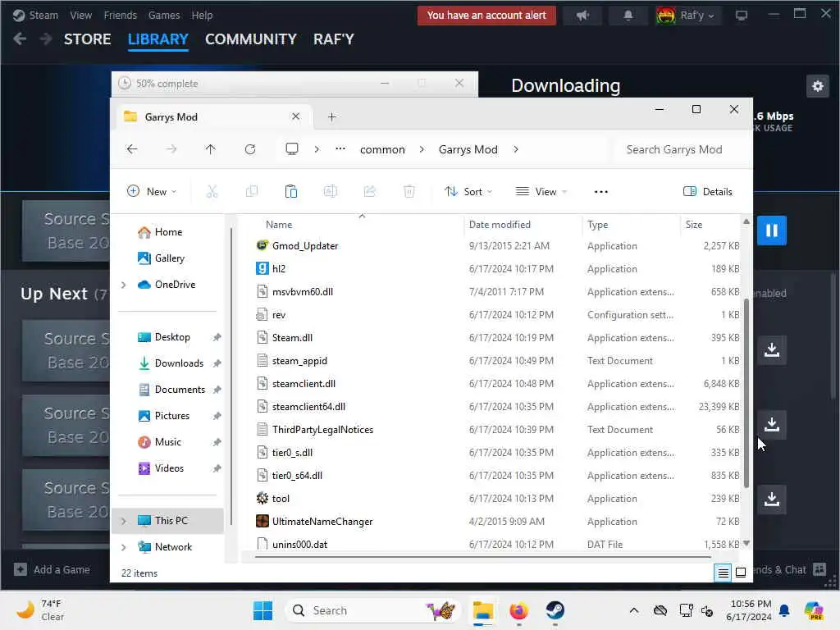The image size is (840, 630).
Task: Open the Sort dropdown
Action: [468, 191]
